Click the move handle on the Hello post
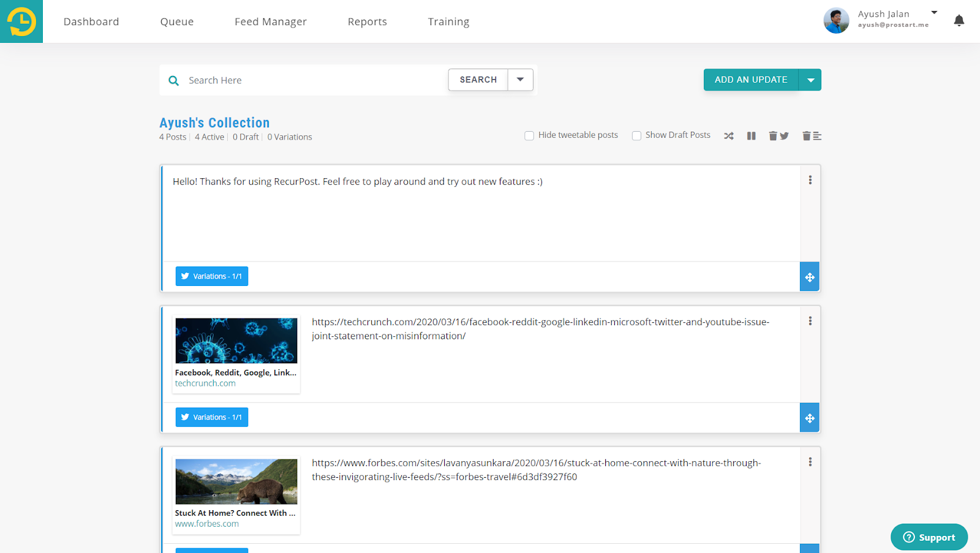This screenshot has height=553, width=980. pos(810,277)
